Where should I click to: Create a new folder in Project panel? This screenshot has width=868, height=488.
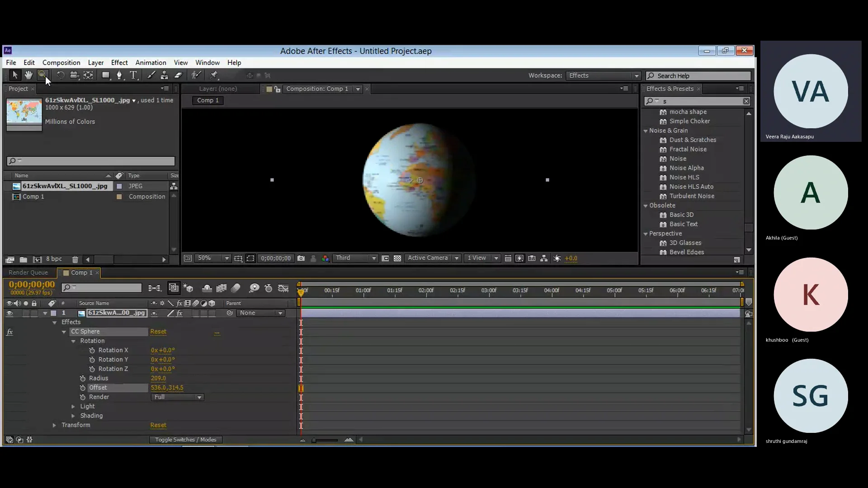(x=24, y=259)
